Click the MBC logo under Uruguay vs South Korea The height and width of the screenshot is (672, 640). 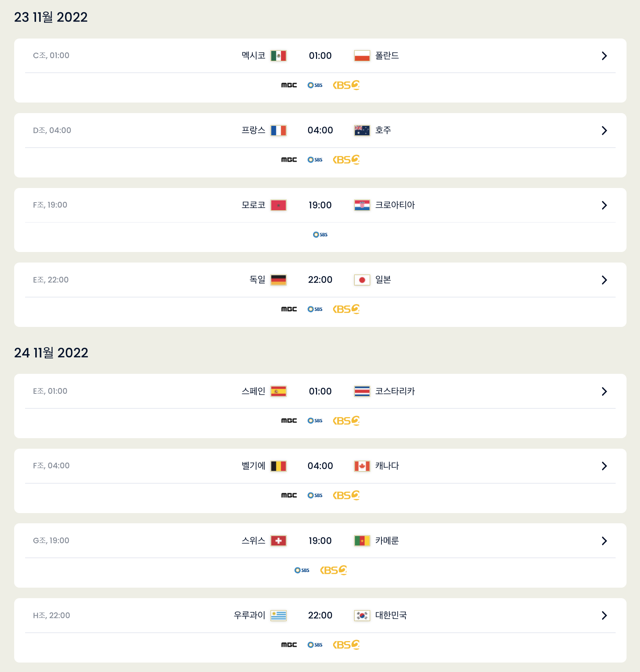(289, 645)
